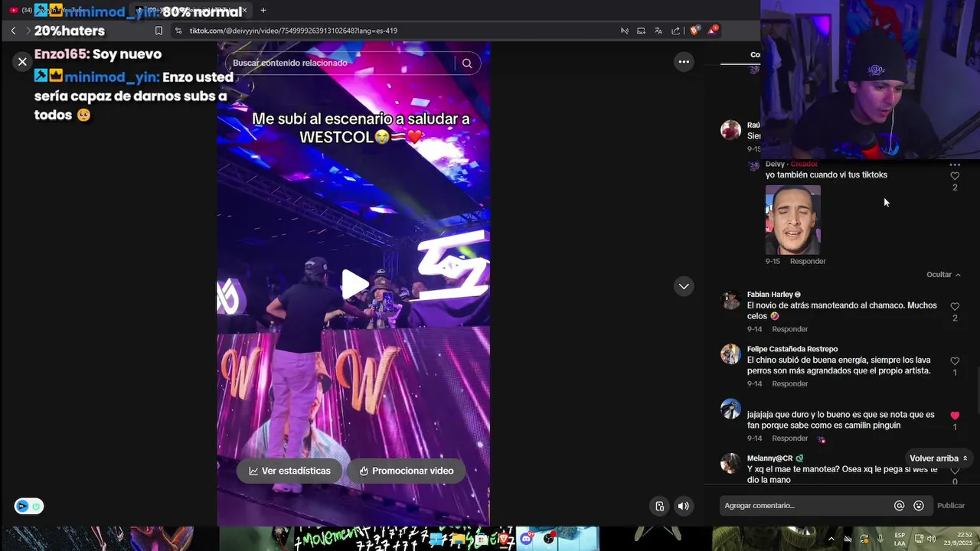Reply to Deivy's comment via 'Responder'
The height and width of the screenshot is (551, 980).
pyautogui.click(x=808, y=262)
